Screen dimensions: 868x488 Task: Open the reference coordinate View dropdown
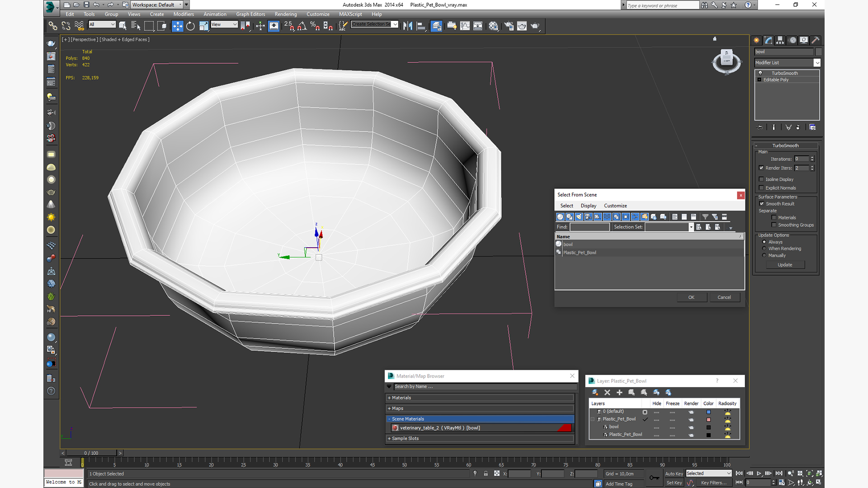[x=224, y=24]
